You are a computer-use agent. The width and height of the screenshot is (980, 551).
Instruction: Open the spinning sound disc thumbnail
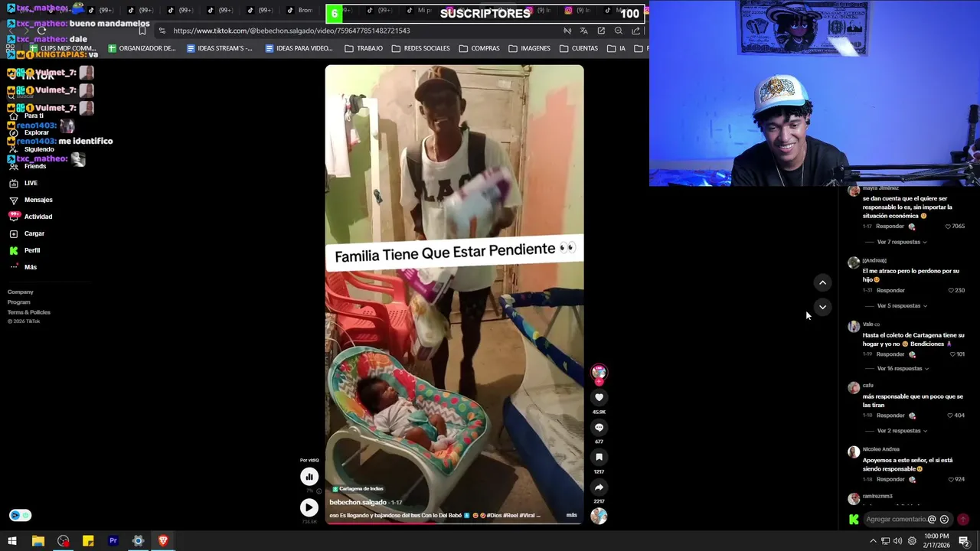click(599, 516)
